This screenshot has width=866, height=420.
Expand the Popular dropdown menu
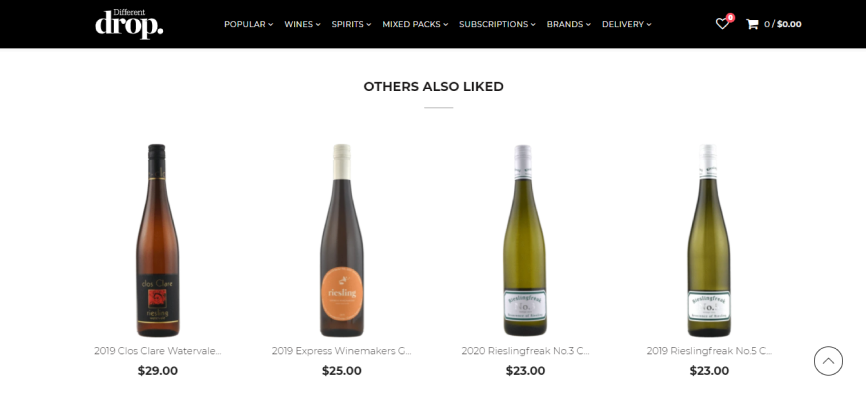(x=248, y=24)
